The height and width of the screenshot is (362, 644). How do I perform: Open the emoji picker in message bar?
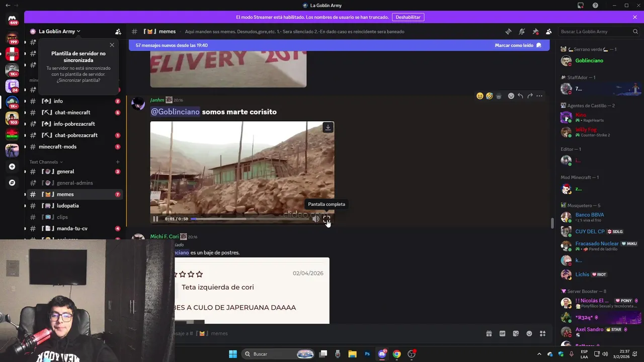529,333
